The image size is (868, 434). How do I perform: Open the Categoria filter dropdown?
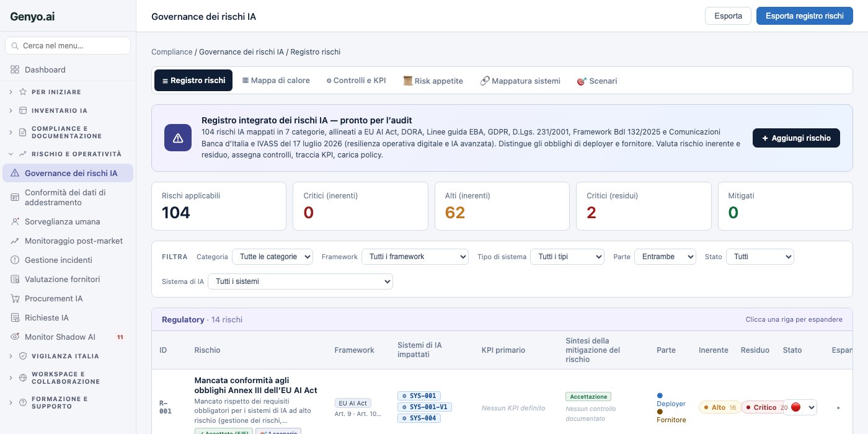pyautogui.click(x=272, y=257)
